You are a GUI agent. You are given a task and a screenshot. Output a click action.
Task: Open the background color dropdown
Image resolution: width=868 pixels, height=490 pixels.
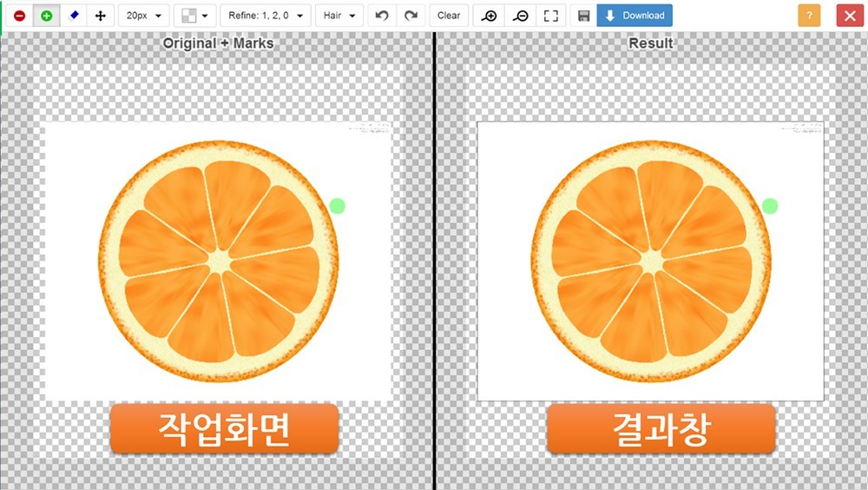coord(194,16)
